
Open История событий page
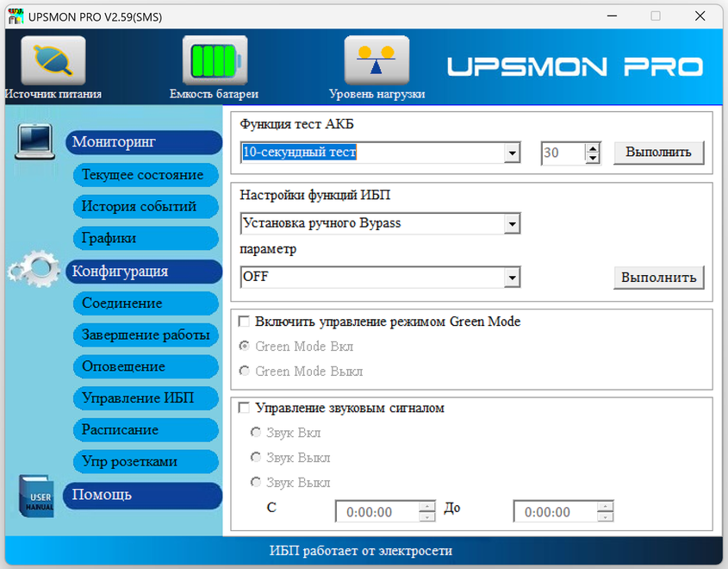tap(146, 206)
